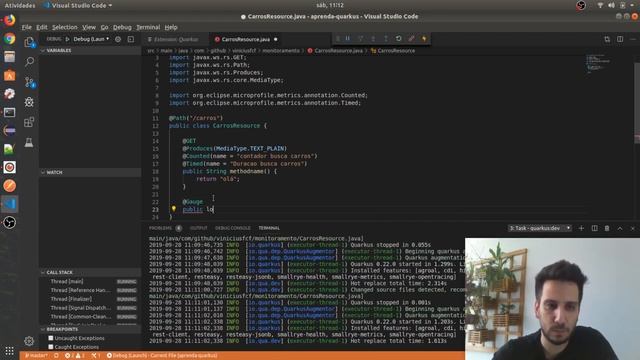Open the Show Applications grid in the dock

point(9,351)
